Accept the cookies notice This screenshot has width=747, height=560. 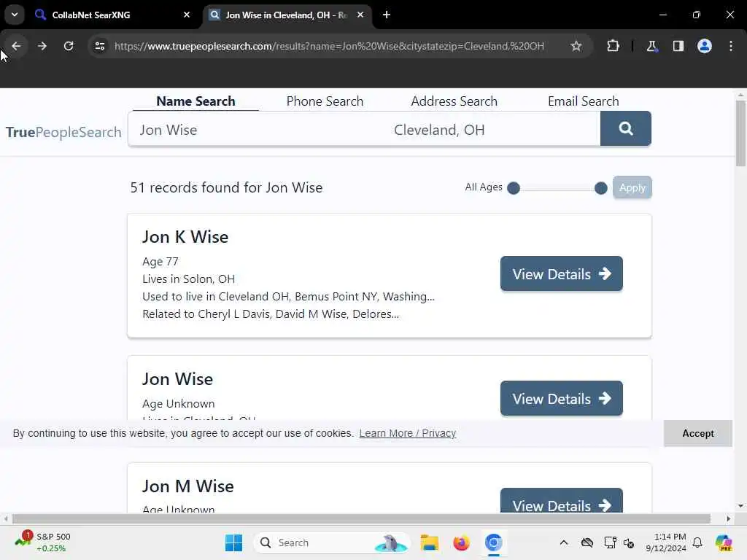[698, 433]
